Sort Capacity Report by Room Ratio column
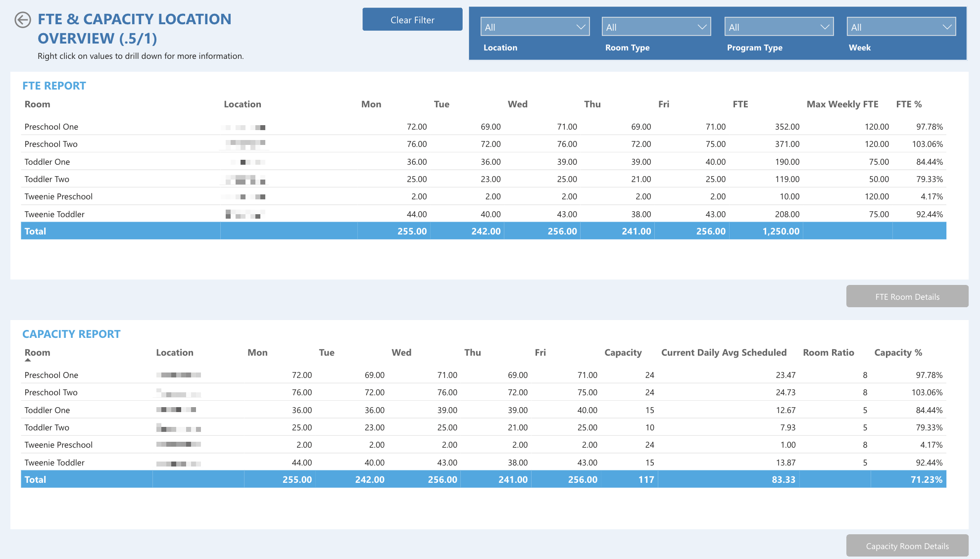 (x=828, y=352)
